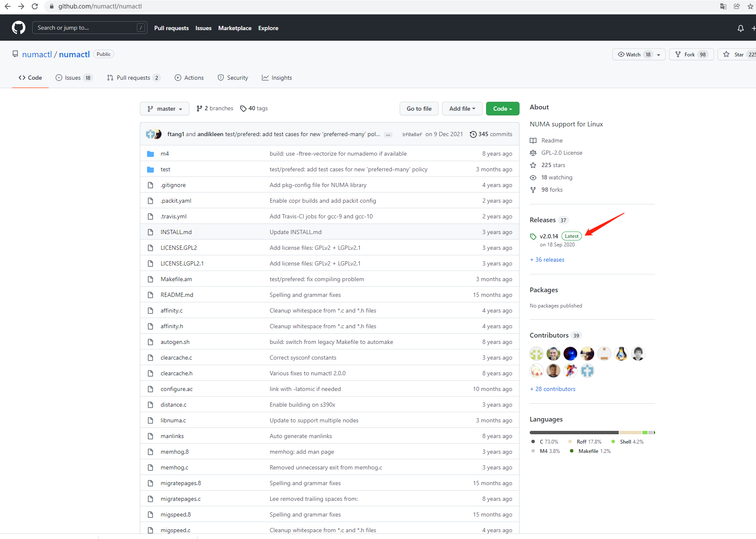Fork the repository

[x=692, y=54]
